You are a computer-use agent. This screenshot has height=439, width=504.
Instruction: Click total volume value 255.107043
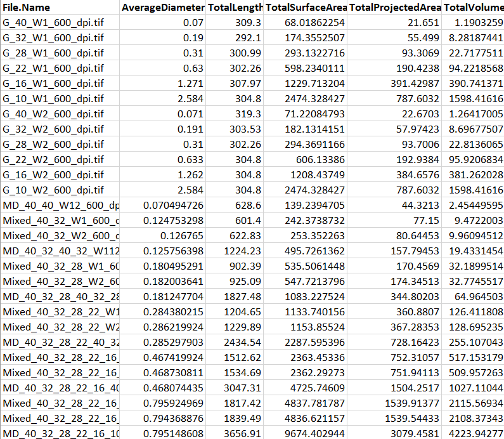[x=473, y=342]
